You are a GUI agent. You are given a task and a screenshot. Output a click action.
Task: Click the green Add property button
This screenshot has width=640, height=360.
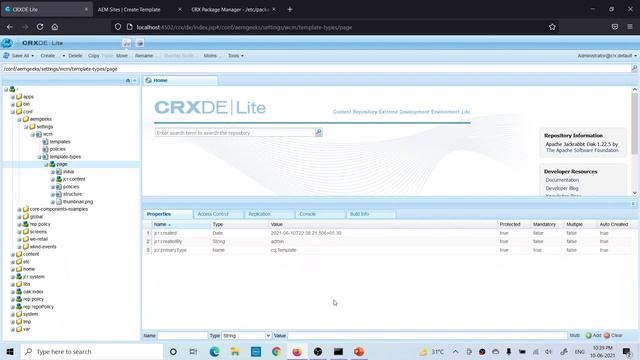point(593,336)
